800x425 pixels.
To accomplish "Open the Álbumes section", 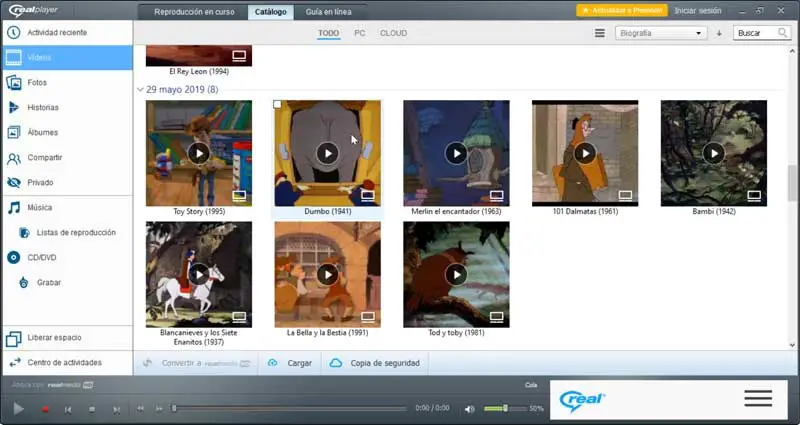I will click(66, 133).
